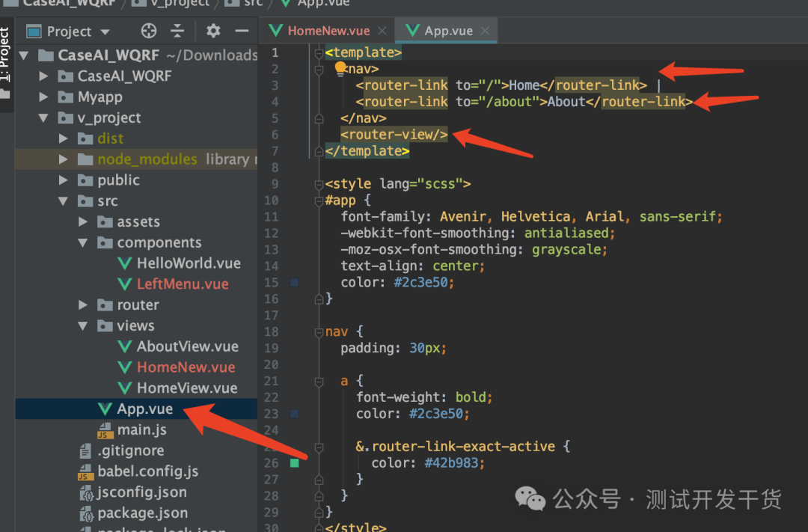
Task: Fold the nav rule at line 18
Action: (x=319, y=332)
